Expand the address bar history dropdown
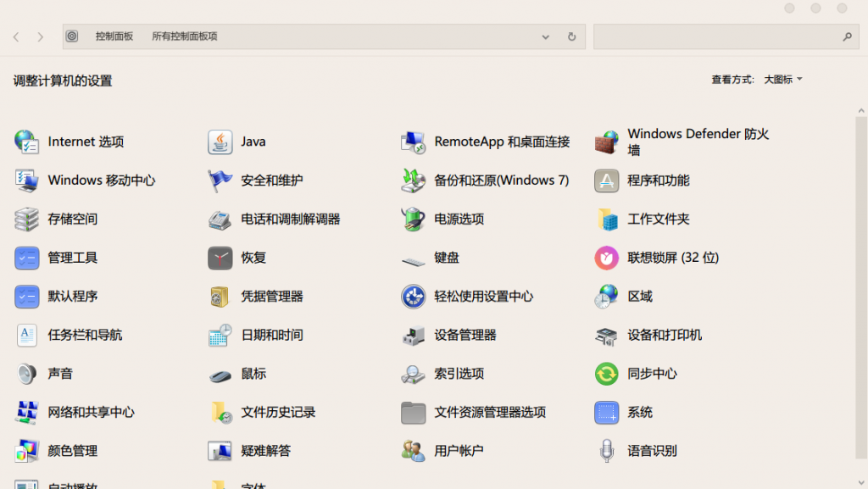The height and width of the screenshot is (489, 868). (x=545, y=37)
